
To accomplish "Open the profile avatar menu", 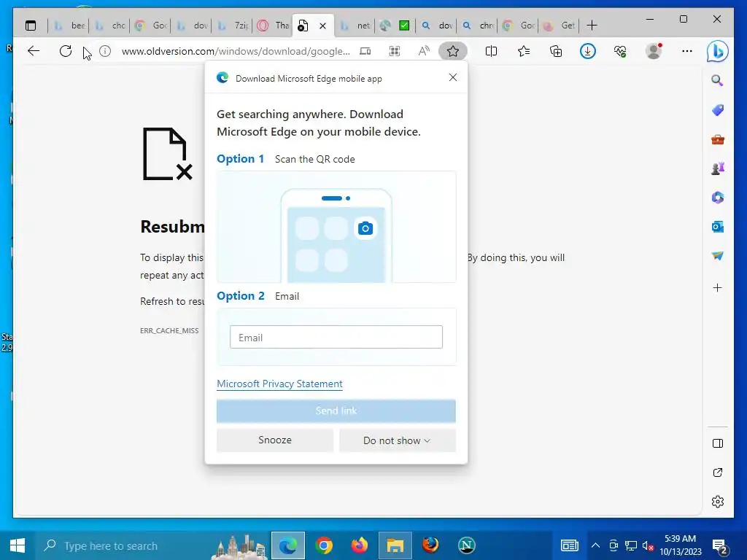I will (x=654, y=51).
